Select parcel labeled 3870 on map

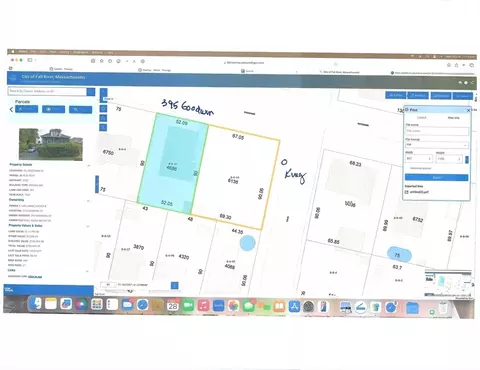pyautogui.click(x=138, y=247)
